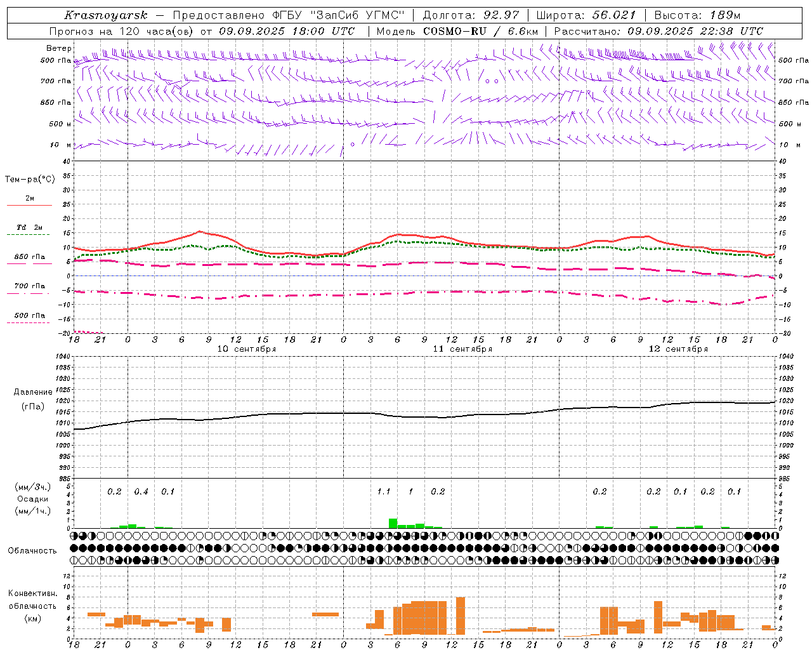Click the '(мм/1ч.)' units label

point(33,511)
